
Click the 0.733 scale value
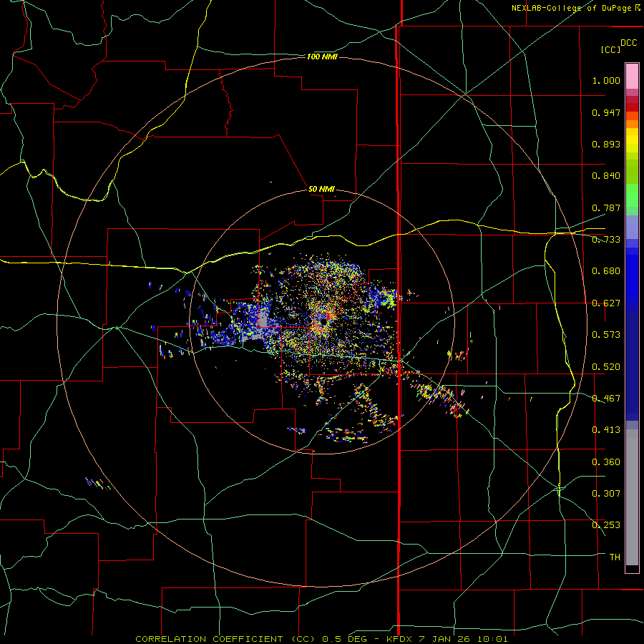[x=606, y=240]
